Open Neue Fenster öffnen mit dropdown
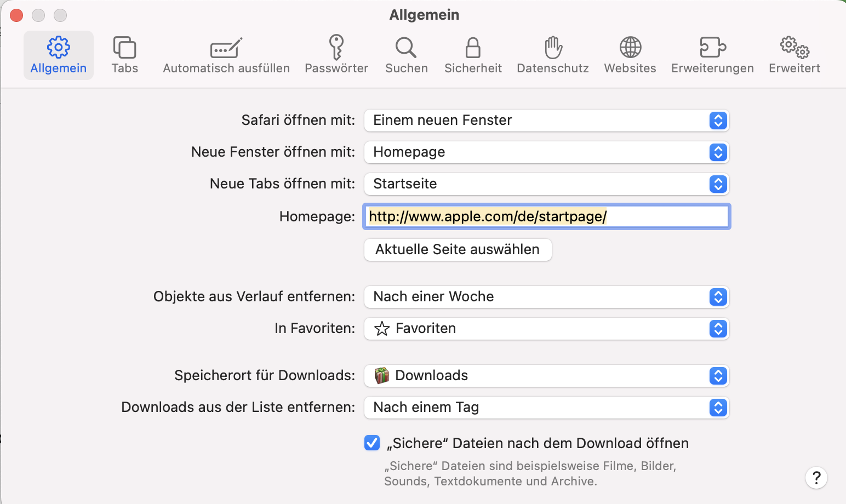Image resolution: width=846 pixels, height=504 pixels. click(x=546, y=152)
